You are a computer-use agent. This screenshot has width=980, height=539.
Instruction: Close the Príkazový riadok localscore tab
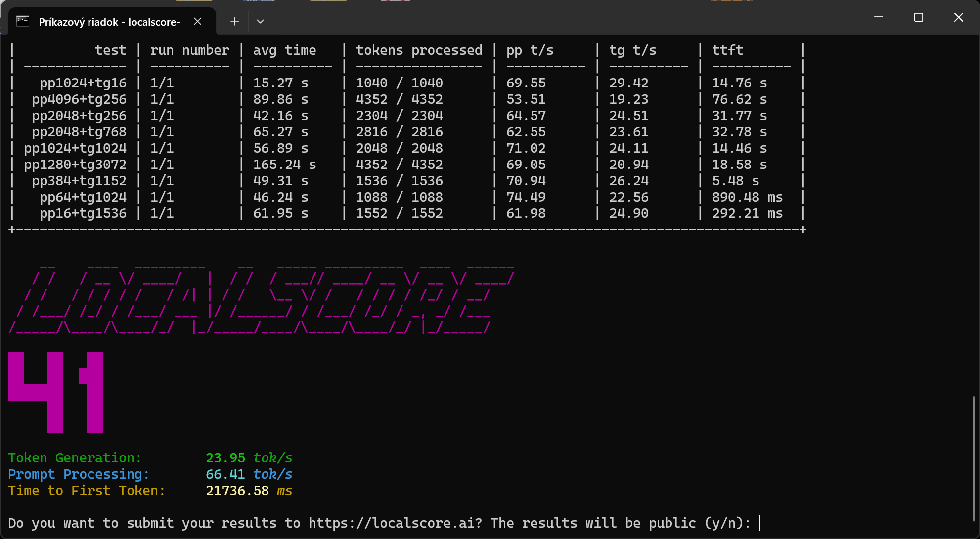click(x=197, y=21)
